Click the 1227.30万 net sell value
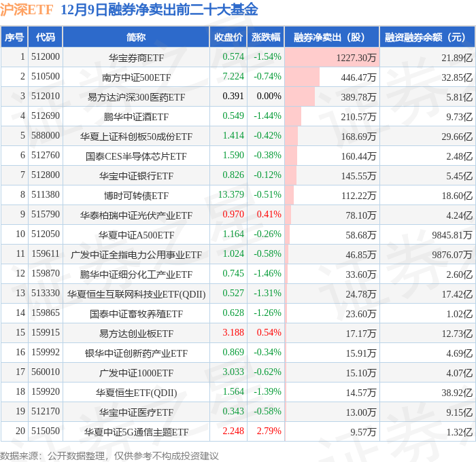This screenshot has height=462, width=476. pyautogui.click(x=356, y=58)
